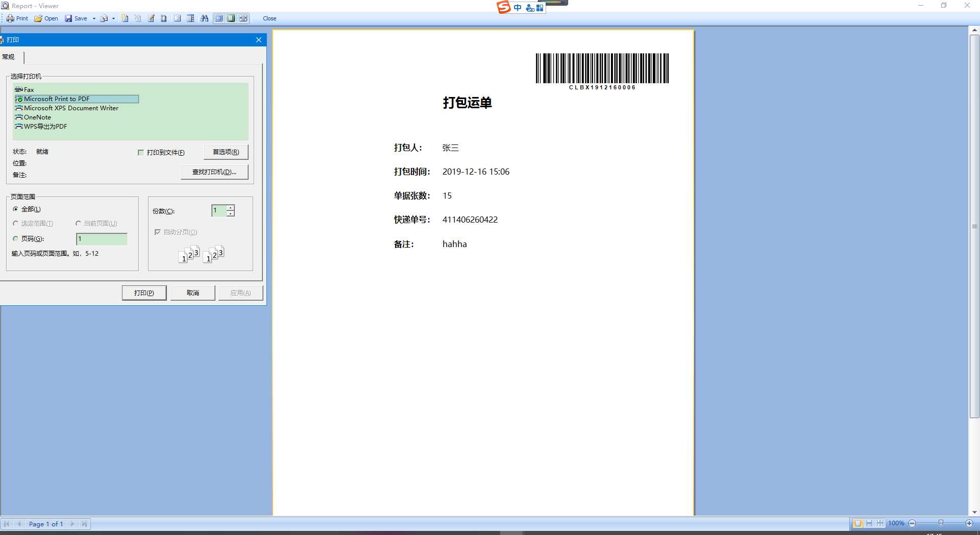This screenshot has height=535, width=980.
Task: Switch to the 常规 tab in print dialog
Action: 8,57
